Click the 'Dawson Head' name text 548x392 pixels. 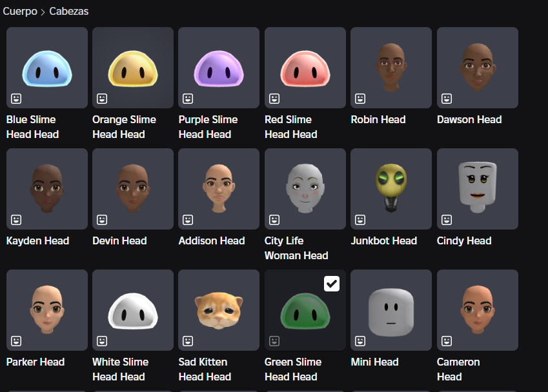coord(469,119)
